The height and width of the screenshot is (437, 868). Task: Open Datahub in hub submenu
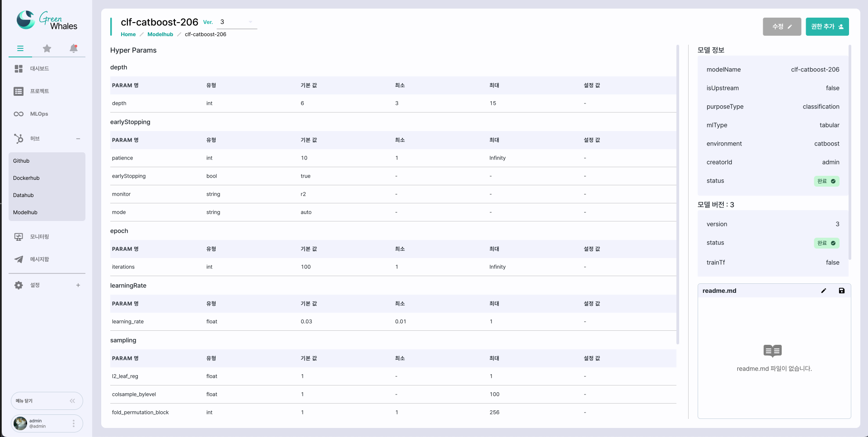[x=23, y=195]
